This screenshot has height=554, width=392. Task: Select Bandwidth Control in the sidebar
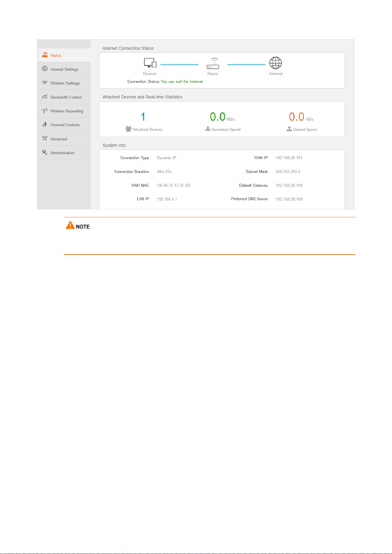[64, 97]
